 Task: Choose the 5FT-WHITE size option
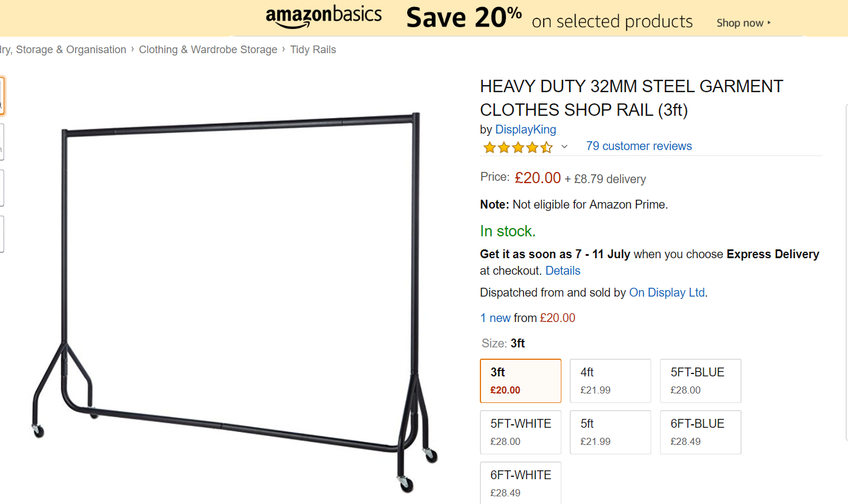pyautogui.click(x=521, y=432)
